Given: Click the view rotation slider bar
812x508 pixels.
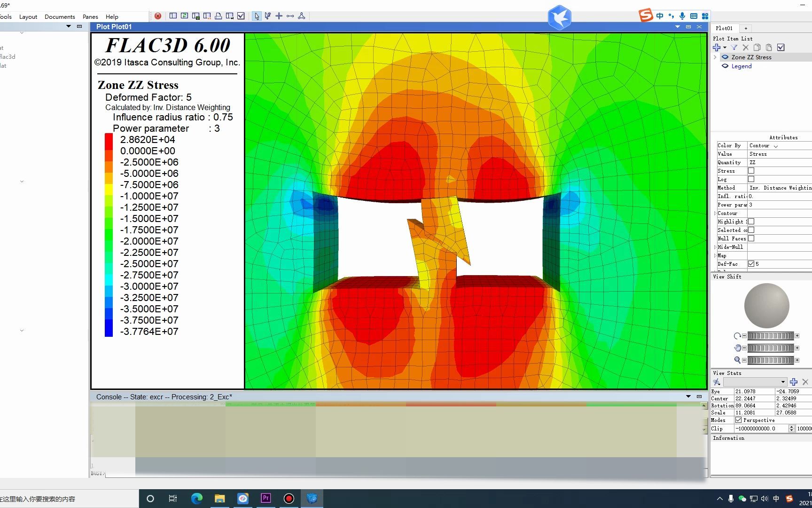Looking at the screenshot, I should coord(771,336).
